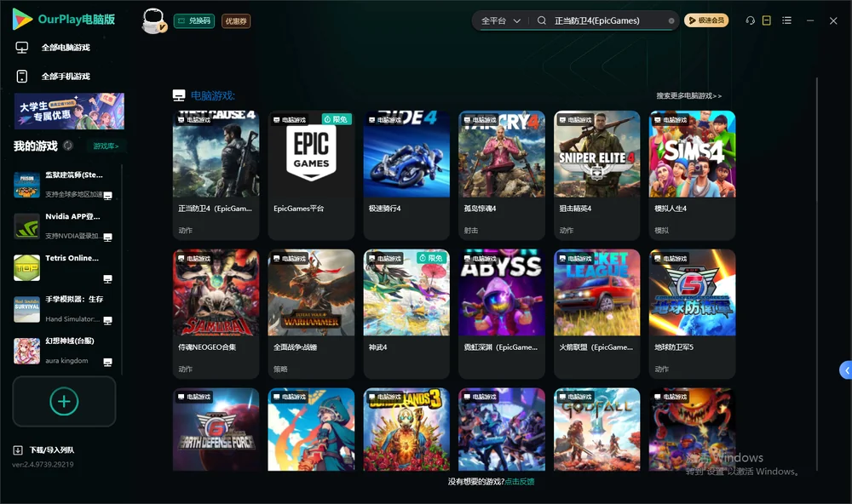Select the Just Cause 4 game card
Viewport: 852px width, 504px height.
coord(216,175)
